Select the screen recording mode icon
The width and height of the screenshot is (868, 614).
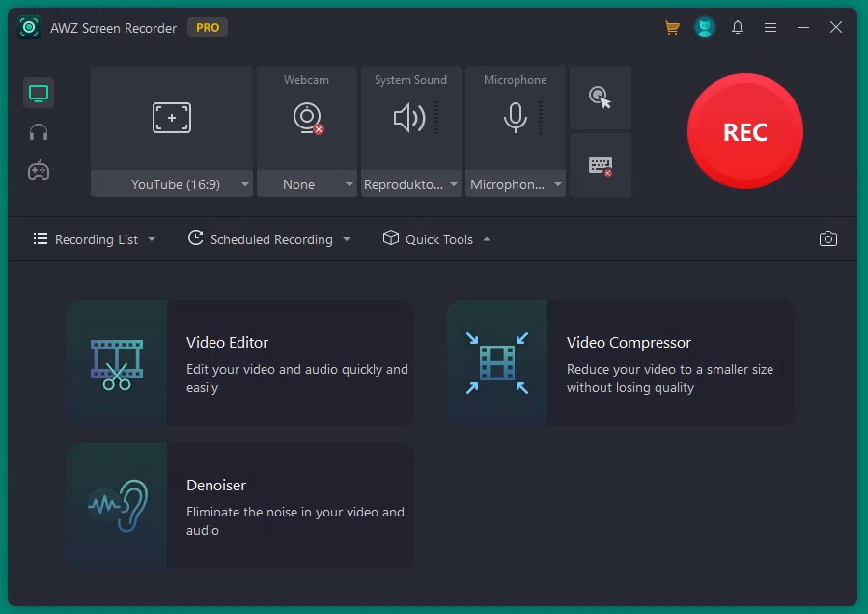pyautogui.click(x=39, y=94)
